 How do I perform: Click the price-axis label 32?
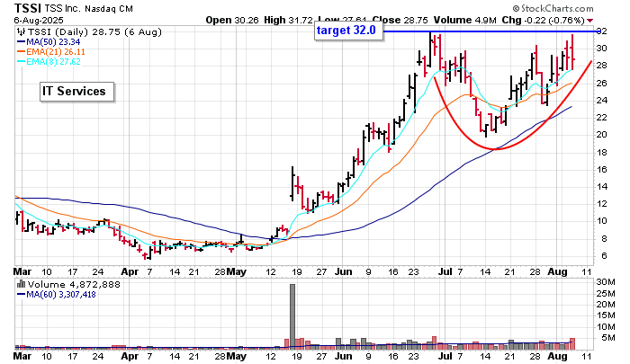click(x=601, y=31)
